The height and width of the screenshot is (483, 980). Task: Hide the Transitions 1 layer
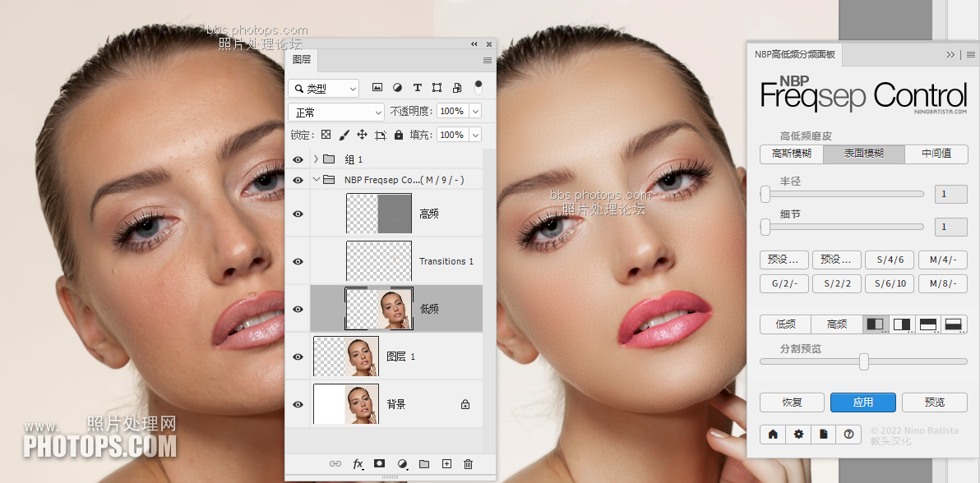(298, 261)
